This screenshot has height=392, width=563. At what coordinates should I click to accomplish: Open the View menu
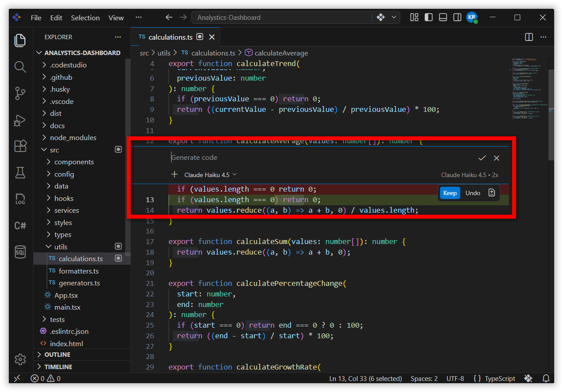click(x=116, y=18)
